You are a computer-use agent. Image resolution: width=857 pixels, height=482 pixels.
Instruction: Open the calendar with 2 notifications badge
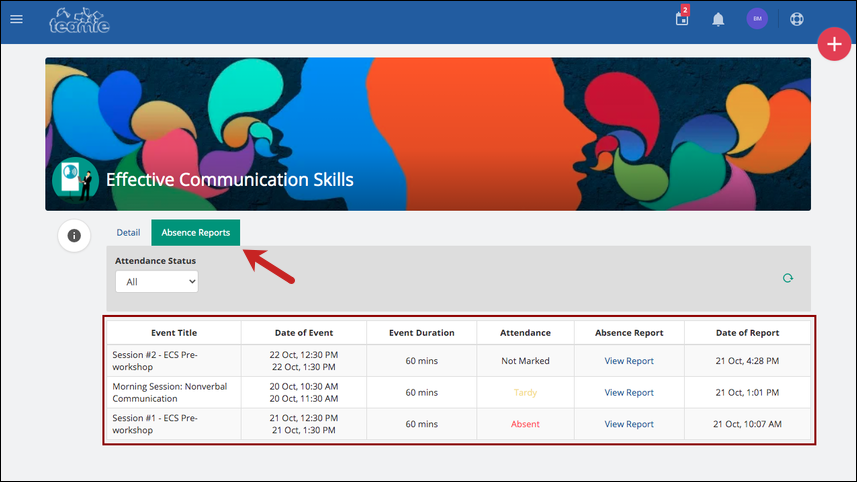[682, 18]
